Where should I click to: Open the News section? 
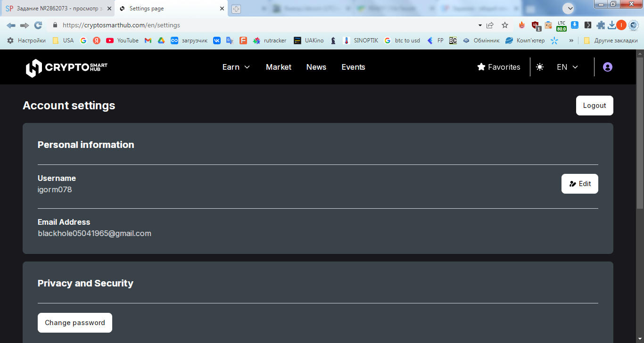[x=316, y=67]
